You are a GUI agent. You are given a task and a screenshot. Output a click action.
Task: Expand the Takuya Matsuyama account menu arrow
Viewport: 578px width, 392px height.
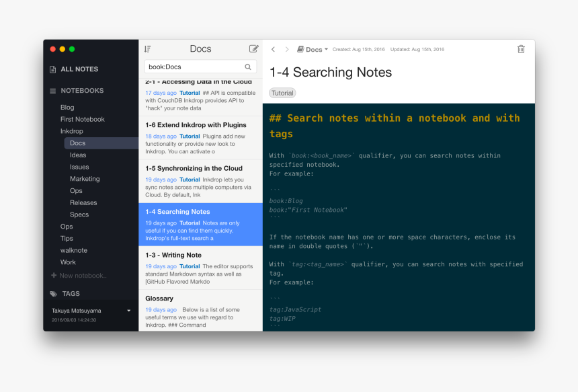128,311
